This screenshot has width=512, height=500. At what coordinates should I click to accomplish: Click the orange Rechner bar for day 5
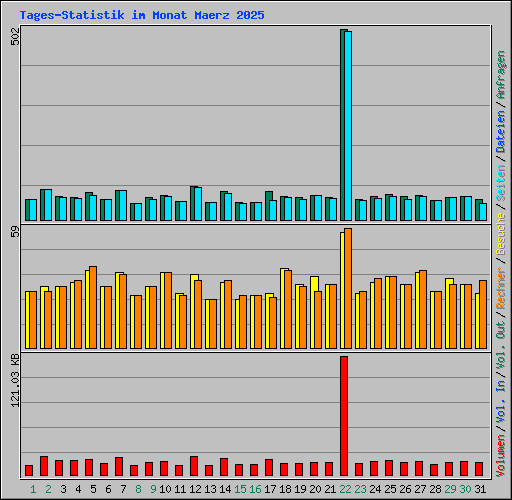93,308
